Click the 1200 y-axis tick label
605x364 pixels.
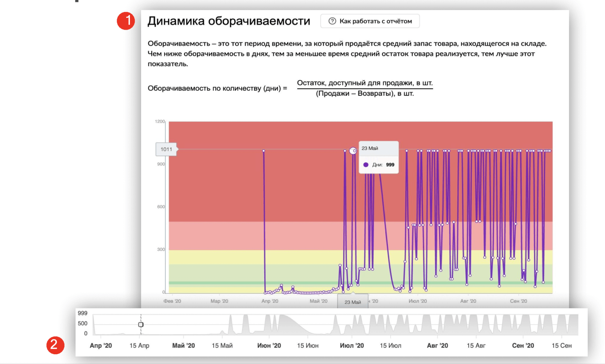pos(160,121)
